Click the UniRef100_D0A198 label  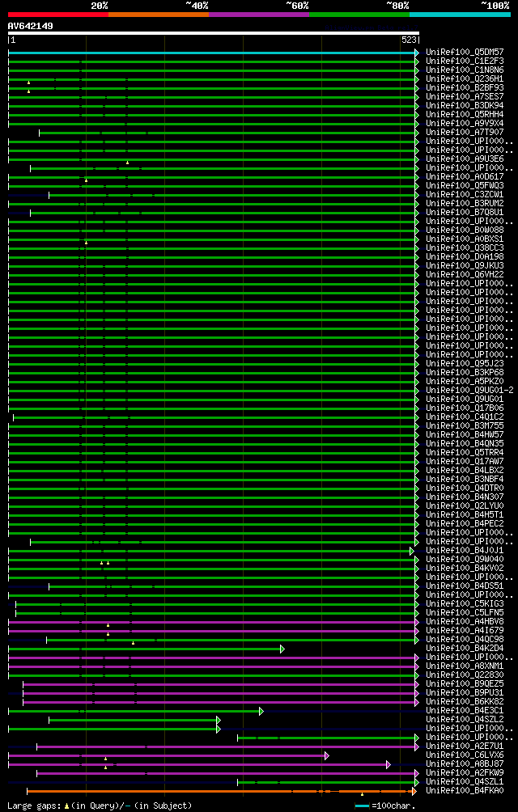(x=465, y=256)
